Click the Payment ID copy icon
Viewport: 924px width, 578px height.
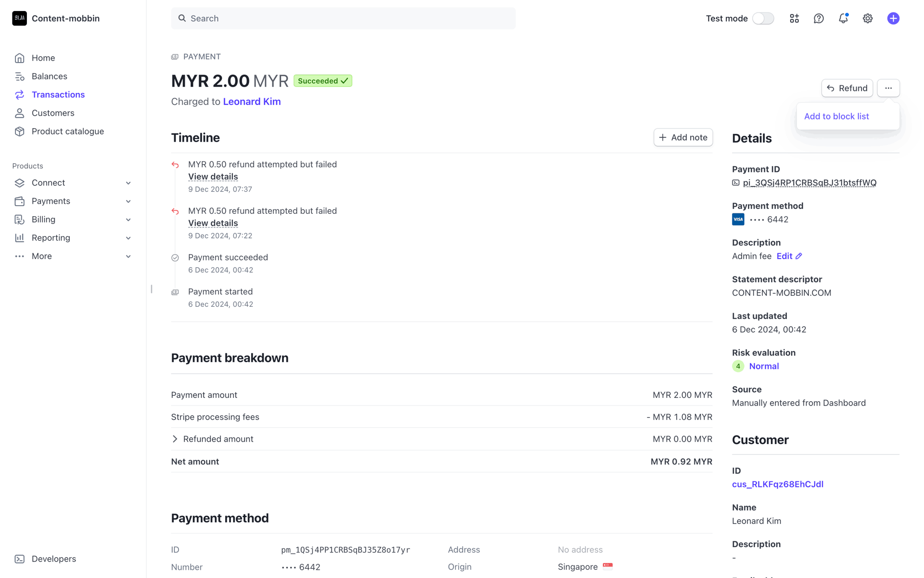(736, 183)
